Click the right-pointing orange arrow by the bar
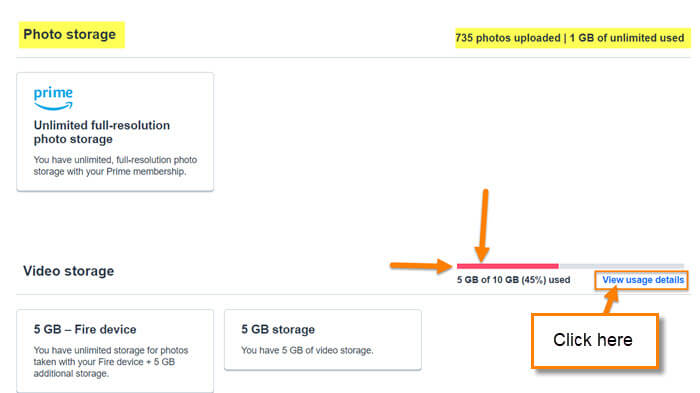Image resolution: width=700 pixels, height=393 pixels. [421, 266]
